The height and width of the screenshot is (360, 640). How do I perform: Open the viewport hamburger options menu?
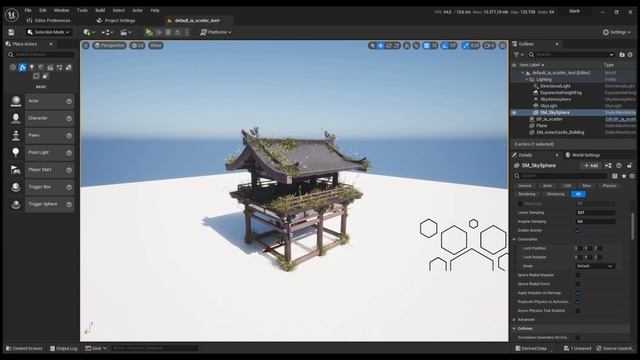86,45
